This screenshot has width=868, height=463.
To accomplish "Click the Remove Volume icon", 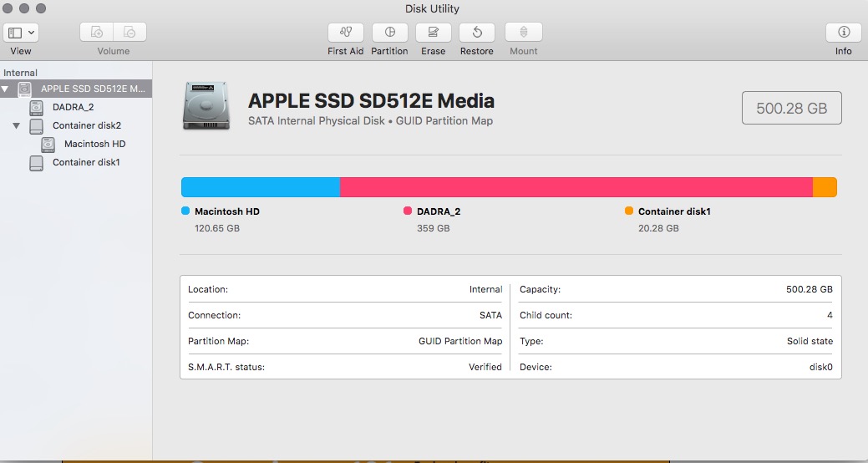I will 129,32.
